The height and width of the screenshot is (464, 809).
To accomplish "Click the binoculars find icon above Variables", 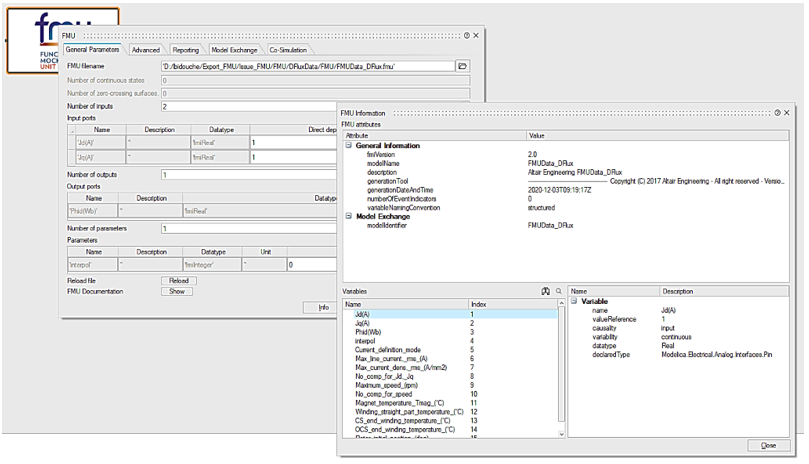I will pyautogui.click(x=546, y=291).
